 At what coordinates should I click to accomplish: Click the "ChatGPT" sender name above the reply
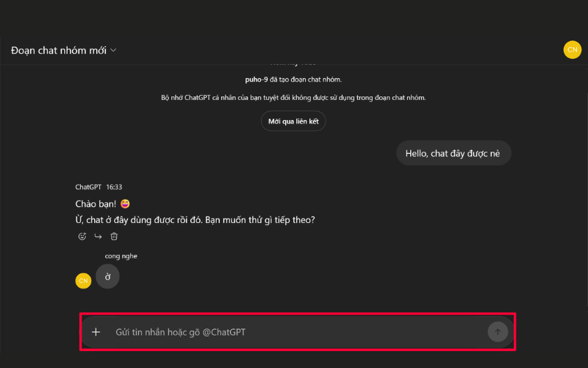point(88,187)
